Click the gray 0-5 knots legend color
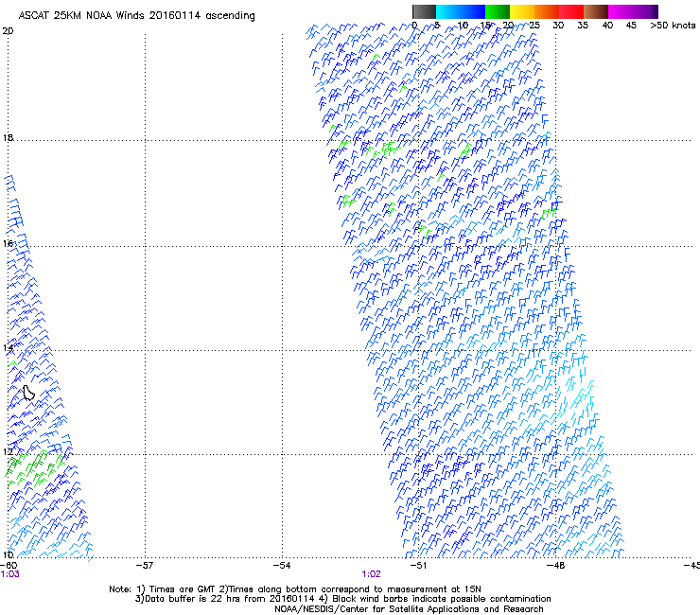The image size is (700, 615). [424, 11]
